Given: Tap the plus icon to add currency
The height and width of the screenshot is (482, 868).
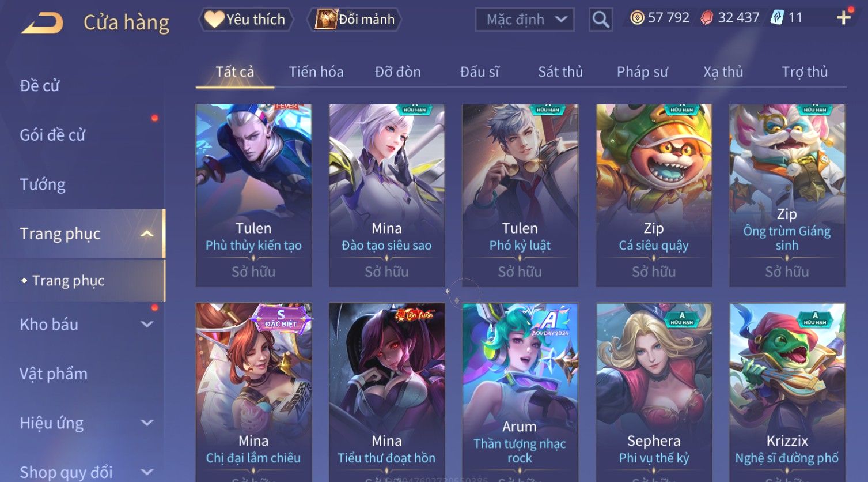Looking at the screenshot, I should point(844,18).
